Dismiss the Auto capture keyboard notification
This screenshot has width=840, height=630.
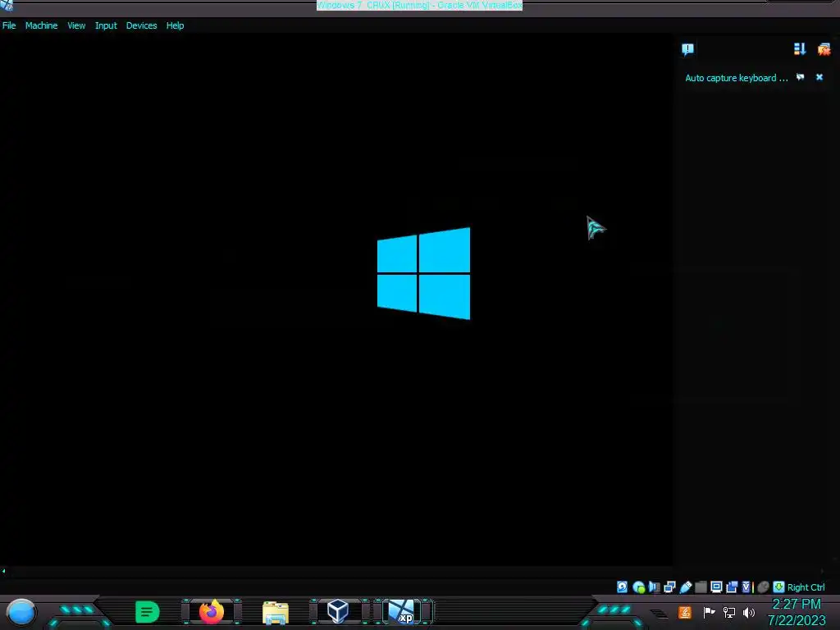[819, 77]
